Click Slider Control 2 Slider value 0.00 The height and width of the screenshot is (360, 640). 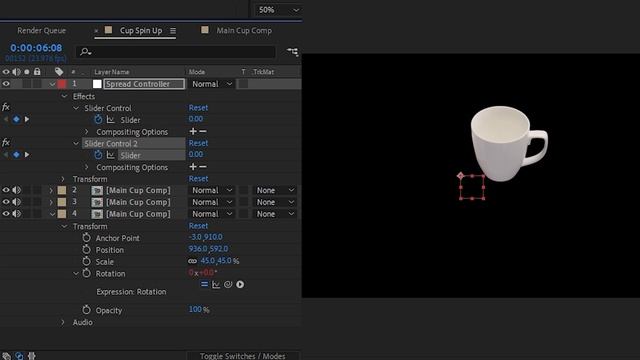pyautogui.click(x=196, y=154)
